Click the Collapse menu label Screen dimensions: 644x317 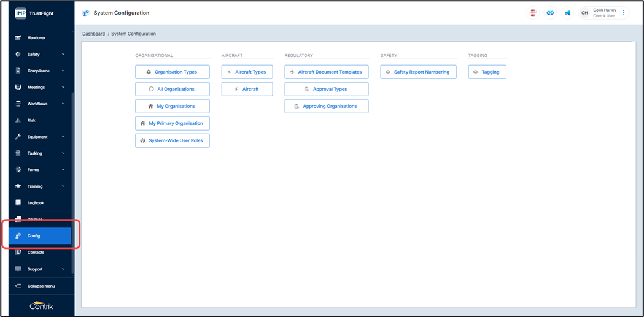(x=41, y=286)
